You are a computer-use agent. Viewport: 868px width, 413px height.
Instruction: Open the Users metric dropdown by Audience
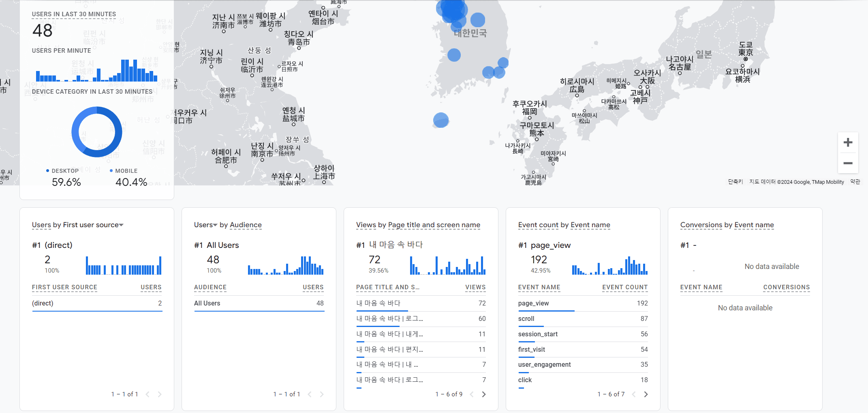click(x=215, y=225)
